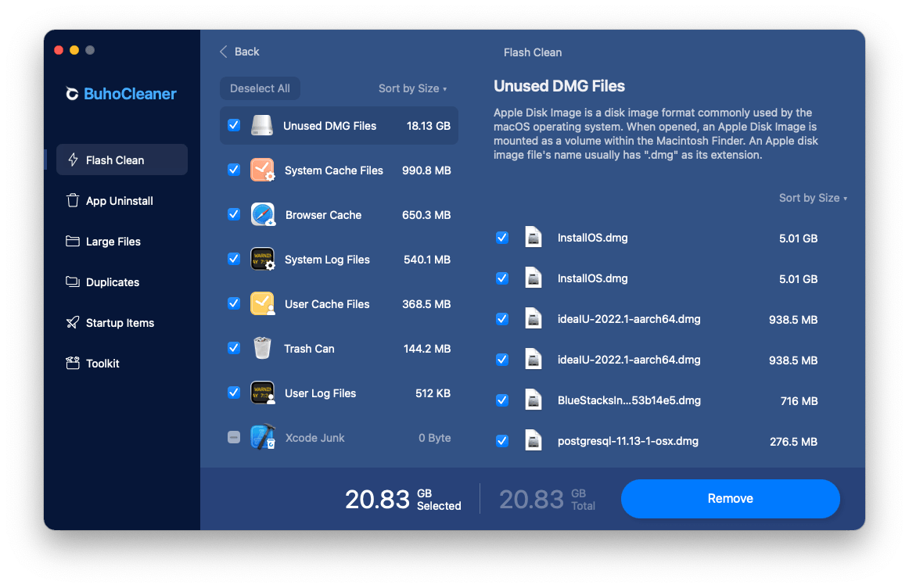Screen dimensions: 909x588
Task: Uncheck the User Log Files checkbox
Action: [234, 393]
